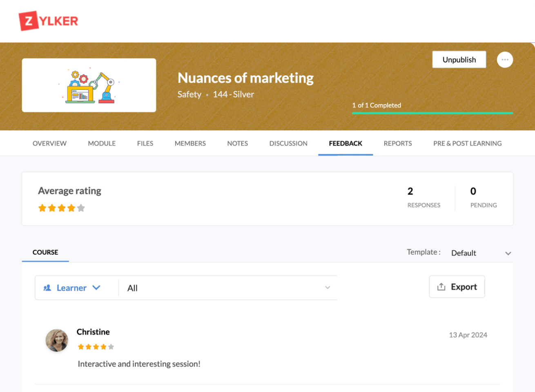Click the average rating stars
Viewport: 535px width, 392px height.
pos(62,208)
